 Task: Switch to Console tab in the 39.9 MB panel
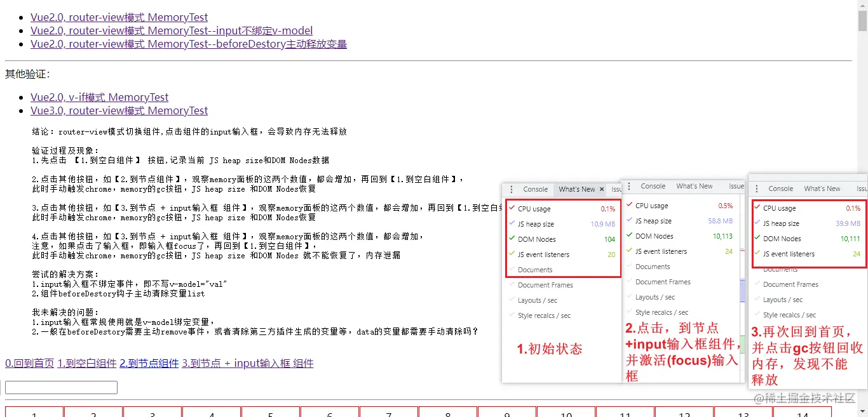(781, 189)
